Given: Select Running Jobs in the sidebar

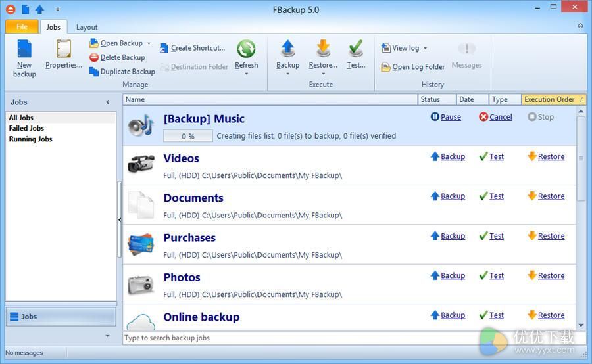Looking at the screenshot, I should (61, 139).
